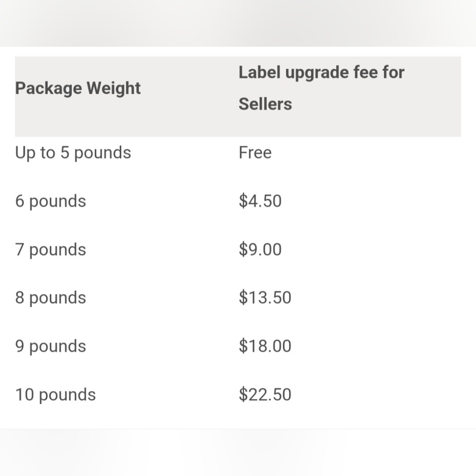Click the divider line below the table
Screen dimensions: 476x476
tap(238, 429)
